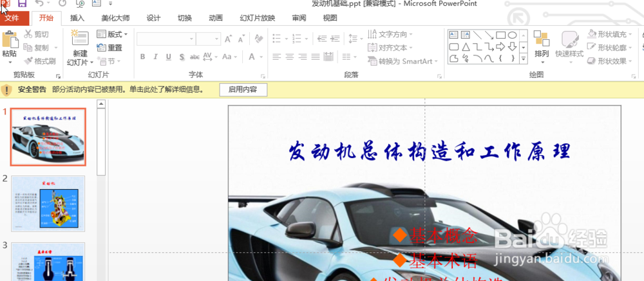
Task: Expand the shapes gallery More button
Action: tap(523, 59)
